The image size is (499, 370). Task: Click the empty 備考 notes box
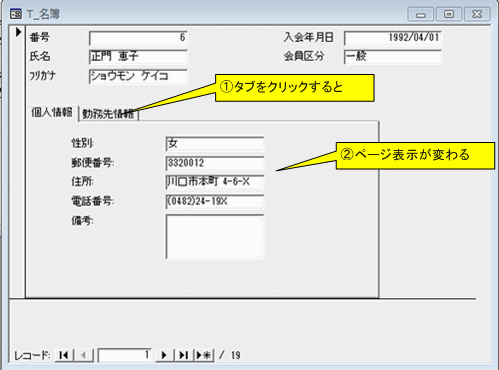click(x=215, y=236)
